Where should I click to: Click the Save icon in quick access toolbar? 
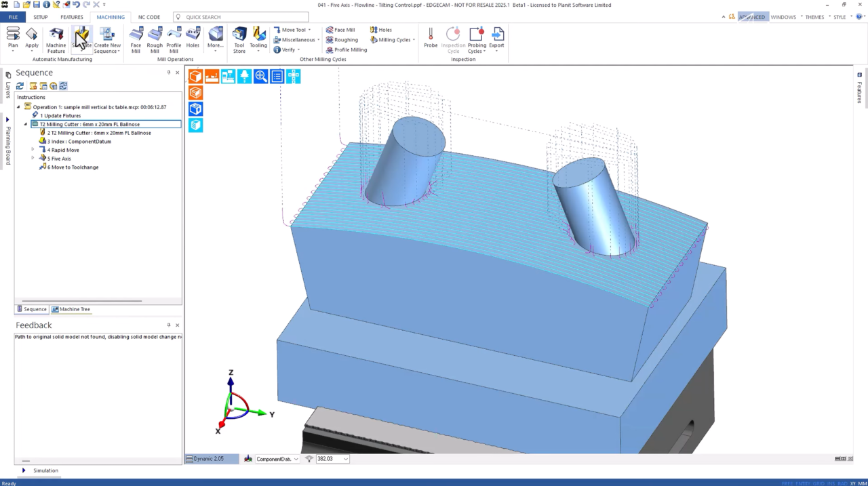pyautogui.click(x=37, y=5)
